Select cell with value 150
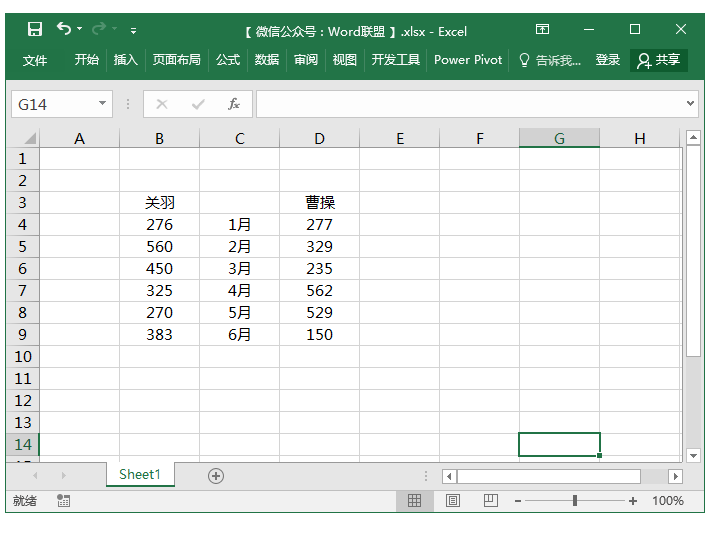 tap(319, 334)
